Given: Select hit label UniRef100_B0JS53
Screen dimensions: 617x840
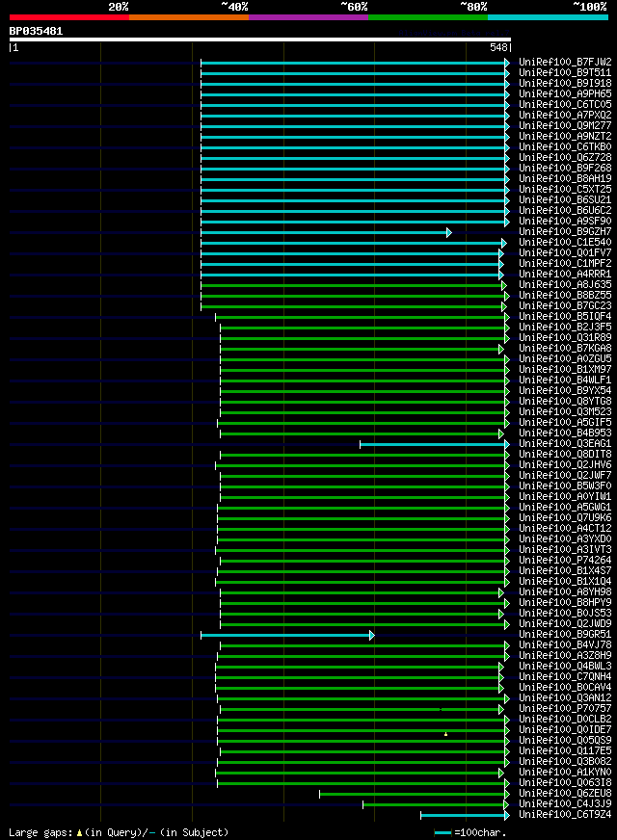Looking at the screenshot, I should 565,614.
